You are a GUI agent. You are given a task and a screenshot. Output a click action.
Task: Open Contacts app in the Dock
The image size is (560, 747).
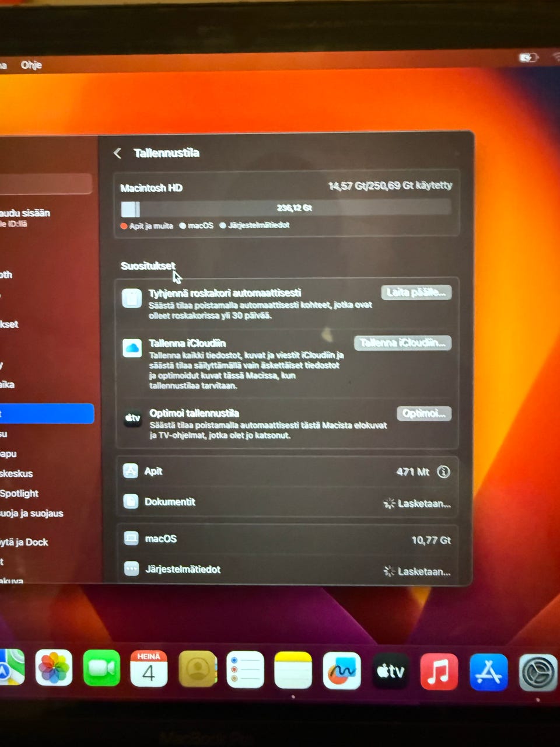click(x=197, y=669)
